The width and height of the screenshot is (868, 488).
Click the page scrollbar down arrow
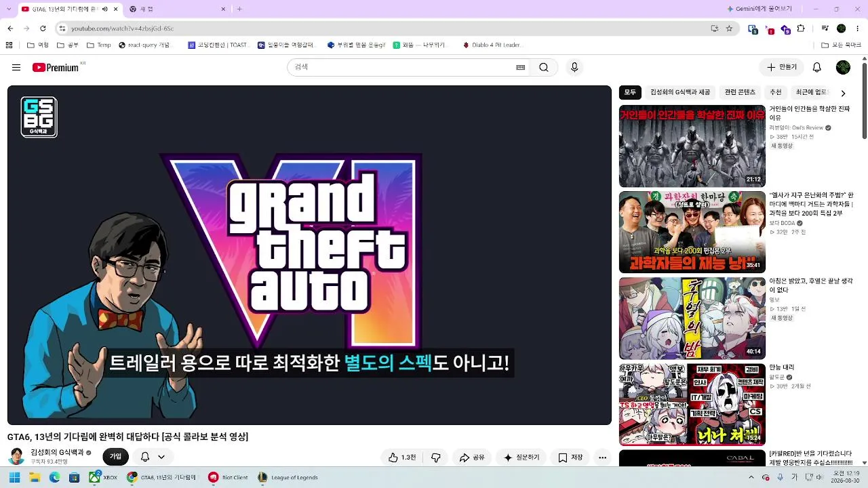click(x=864, y=464)
